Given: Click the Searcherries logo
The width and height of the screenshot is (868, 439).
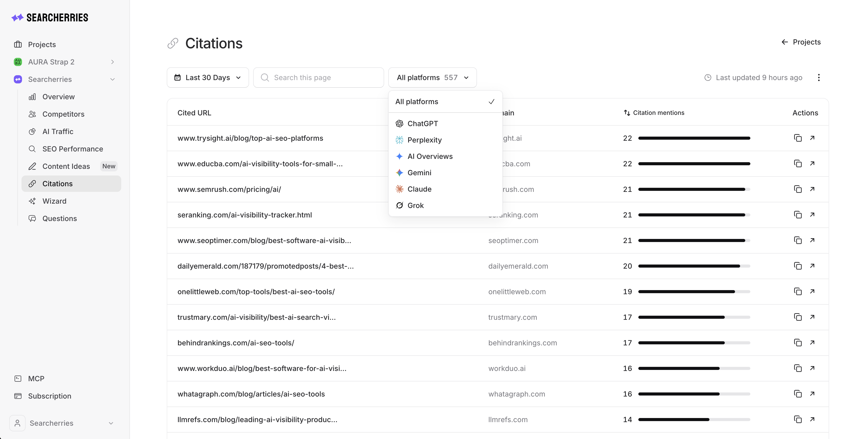Looking at the screenshot, I should [x=50, y=18].
